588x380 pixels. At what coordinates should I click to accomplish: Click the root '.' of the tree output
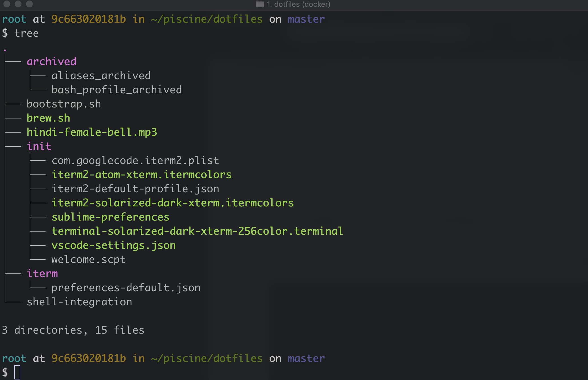coord(5,50)
